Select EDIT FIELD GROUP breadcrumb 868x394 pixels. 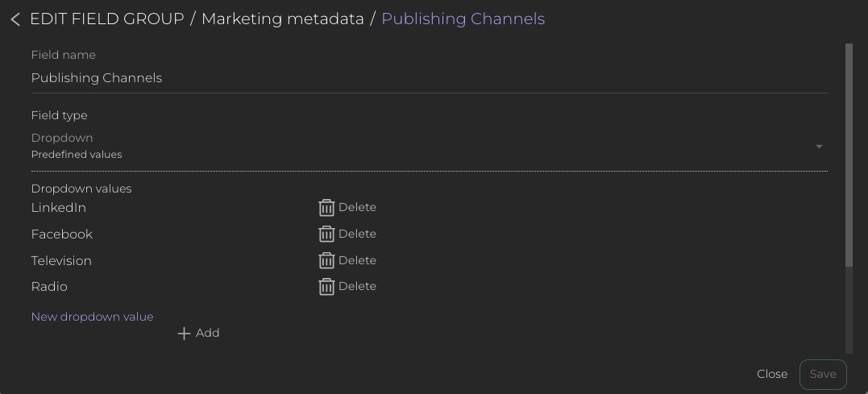(x=107, y=19)
